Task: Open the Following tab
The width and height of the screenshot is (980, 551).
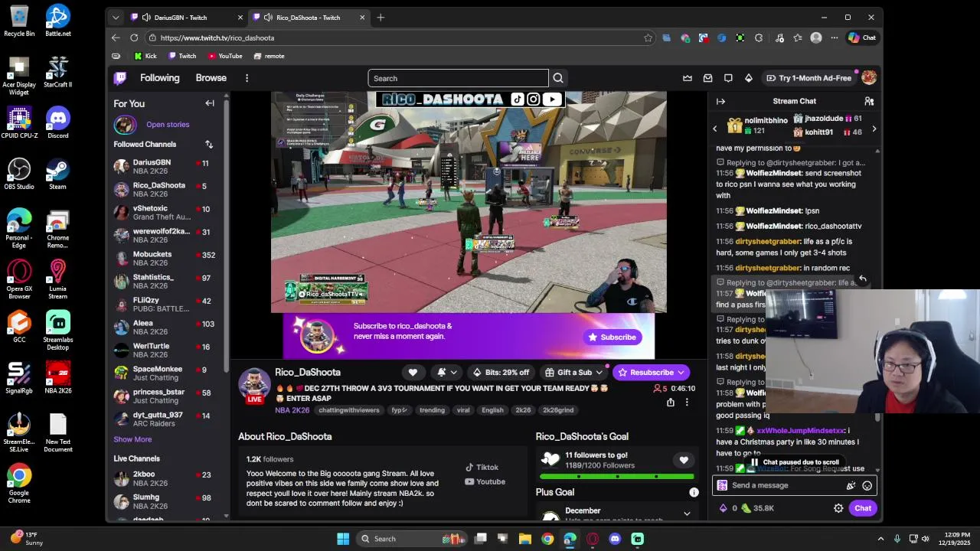Action: pyautogui.click(x=159, y=77)
